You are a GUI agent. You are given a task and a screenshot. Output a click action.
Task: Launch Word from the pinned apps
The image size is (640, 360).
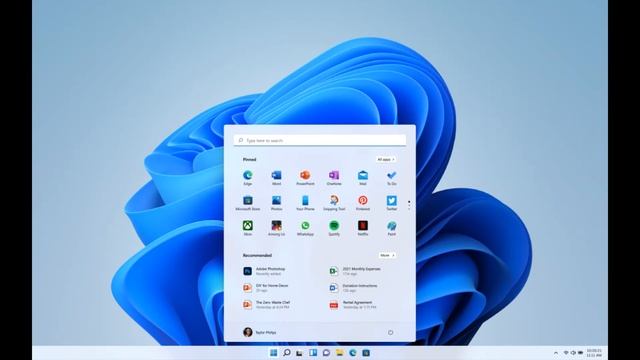click(276, 178)
